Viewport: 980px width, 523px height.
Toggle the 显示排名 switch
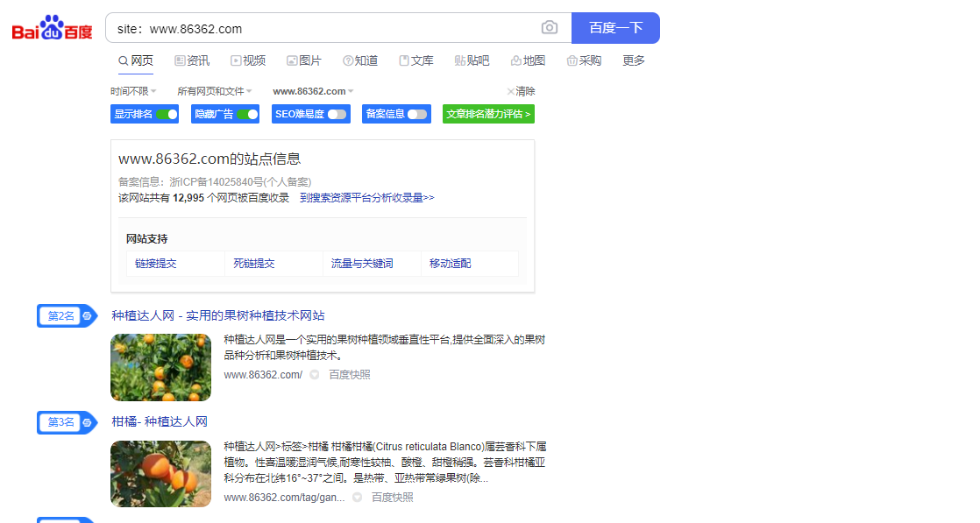(167, 114)
